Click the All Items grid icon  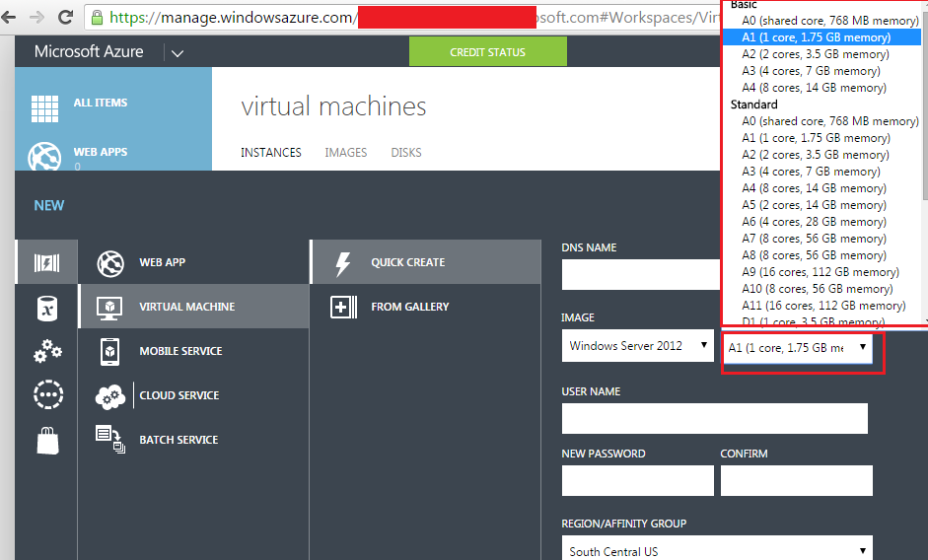[x=45, y=108]
